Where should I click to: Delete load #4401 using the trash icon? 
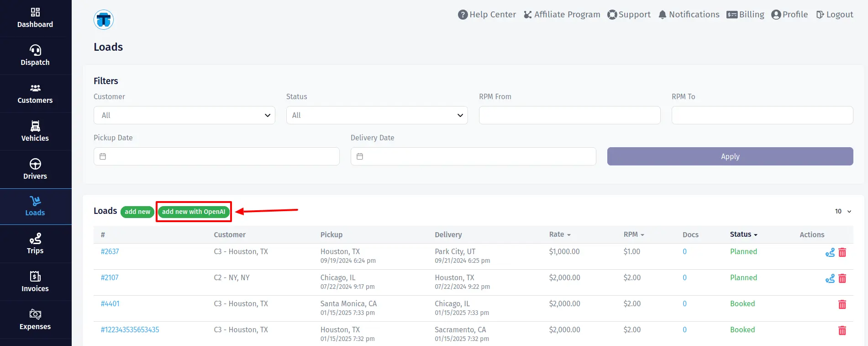coord(842,304)
